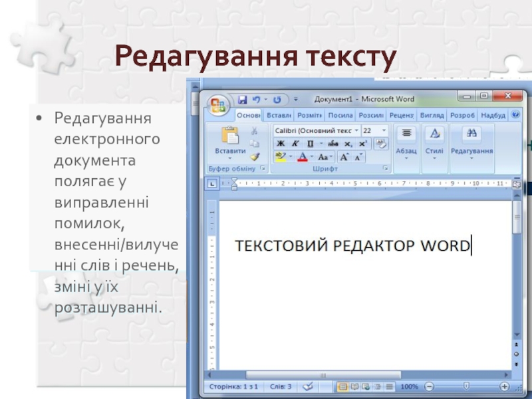Switch to Print Layout view
The height and width of the screenshot is (399, 532).
pos(343,386)
